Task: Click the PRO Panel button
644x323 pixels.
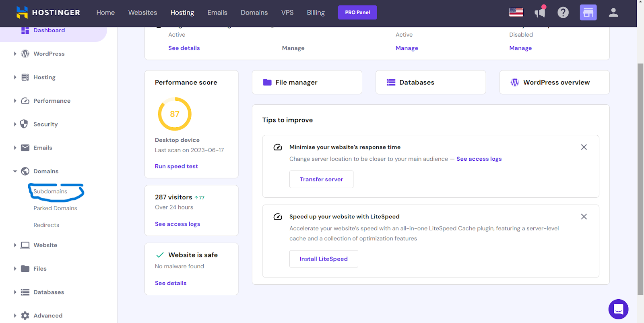Action: pyautogui.click(x=357, y=12)
